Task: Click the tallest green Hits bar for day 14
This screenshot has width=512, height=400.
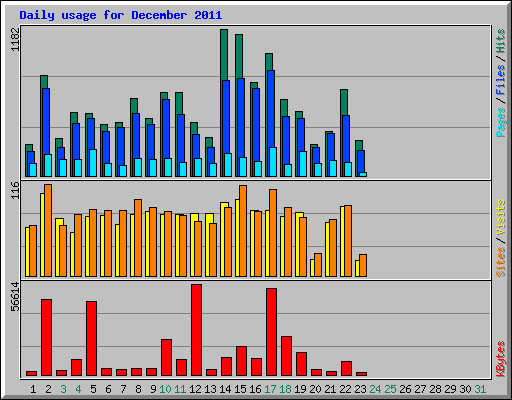Action: pos(224,55)
